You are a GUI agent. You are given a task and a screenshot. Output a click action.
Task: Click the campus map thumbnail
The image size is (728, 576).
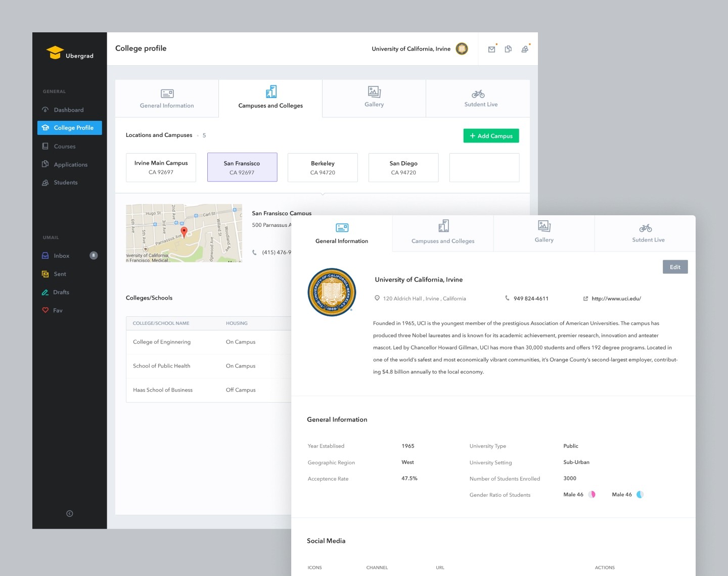[184, 233]
